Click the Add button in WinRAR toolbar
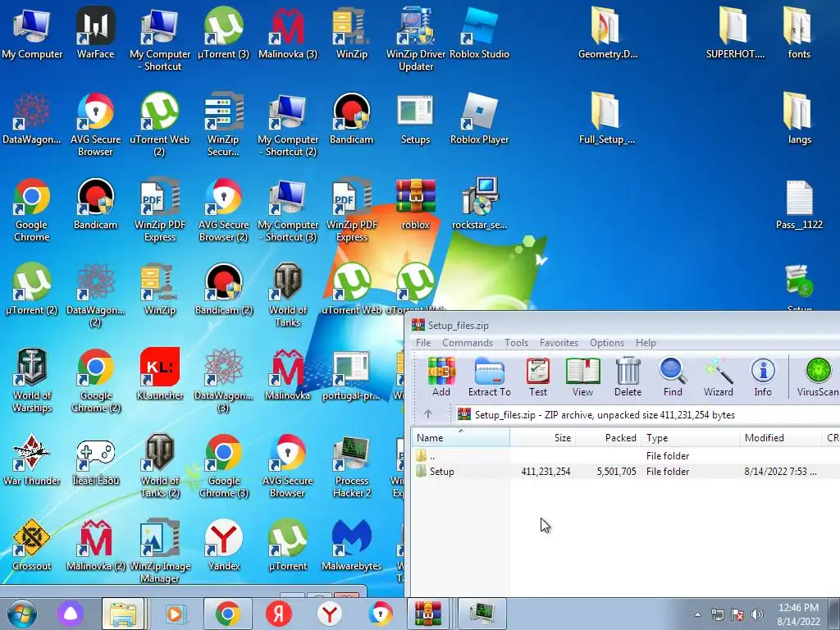Image resolution: width=840 pixels, height=630 pixels. (x=441, y=377)
